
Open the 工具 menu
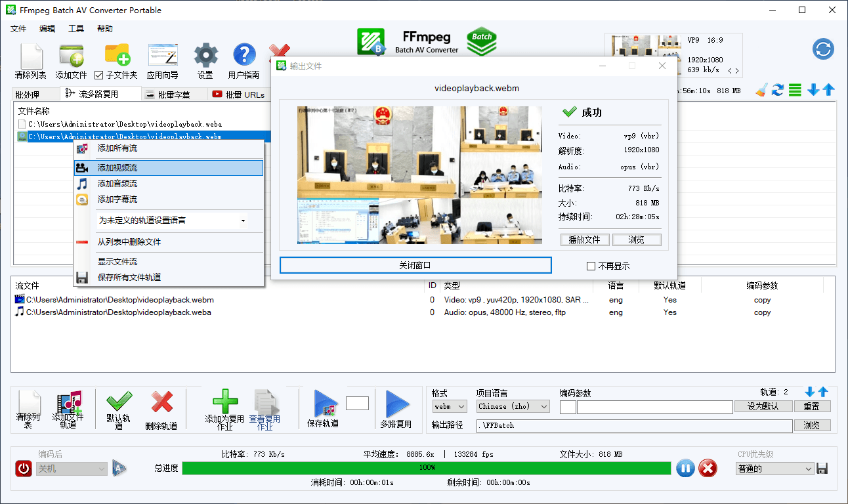pos(76,29)
